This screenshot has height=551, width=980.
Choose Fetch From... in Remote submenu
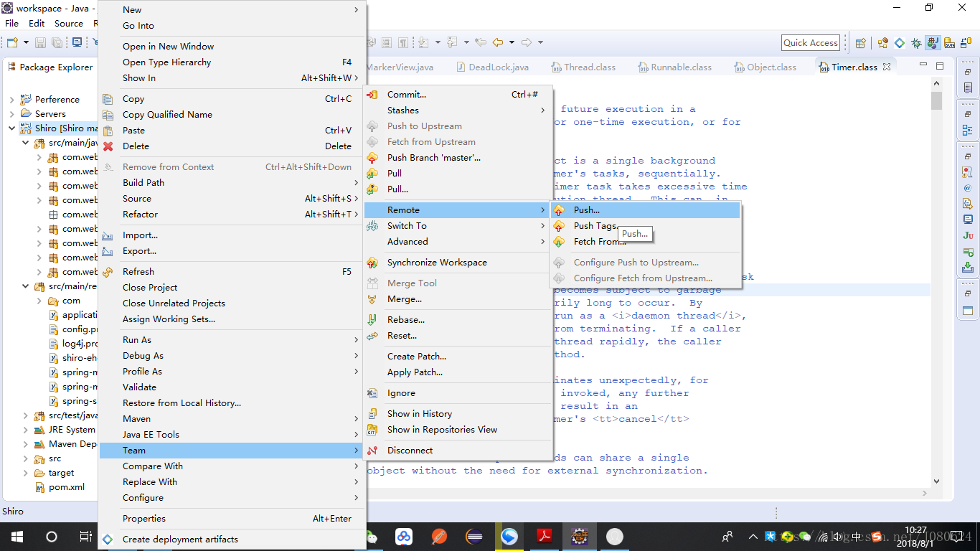tap(646, 242)
